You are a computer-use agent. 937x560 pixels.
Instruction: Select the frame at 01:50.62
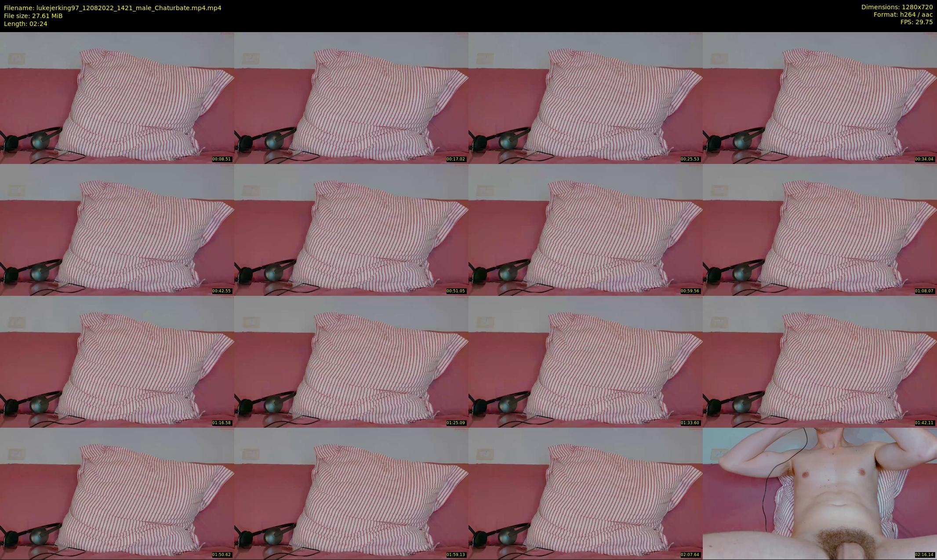point(117,493)
